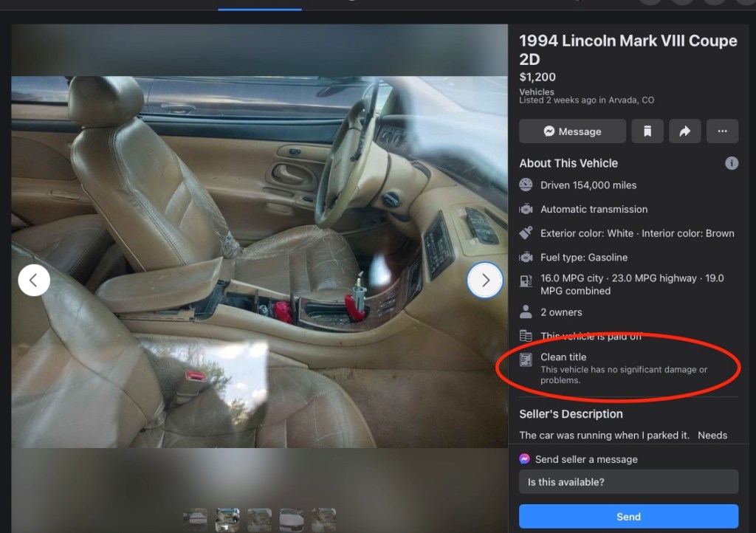Image resolution: width=756 pixels, height=533 pixels.
Task: Click the 'Is this available?' message field
Action: pyautogui.click(x=628, y=482)
